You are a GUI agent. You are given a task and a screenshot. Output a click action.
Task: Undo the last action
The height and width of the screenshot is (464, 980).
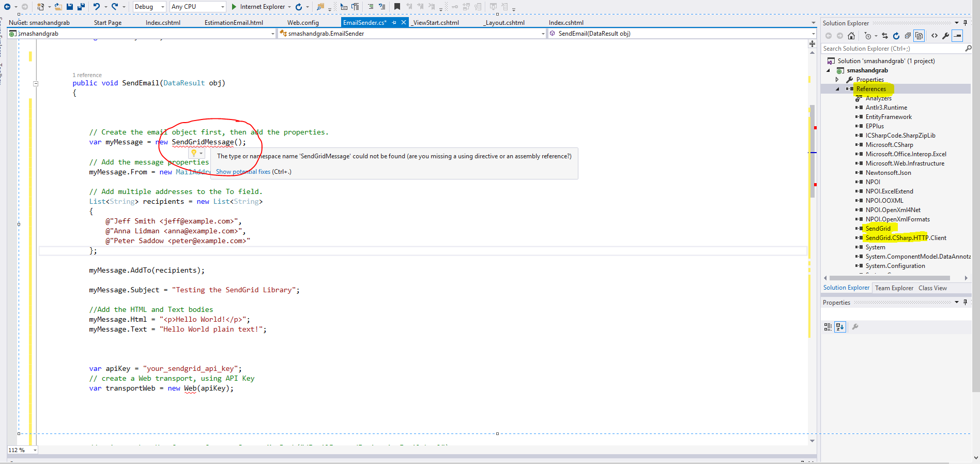[97, 7]
